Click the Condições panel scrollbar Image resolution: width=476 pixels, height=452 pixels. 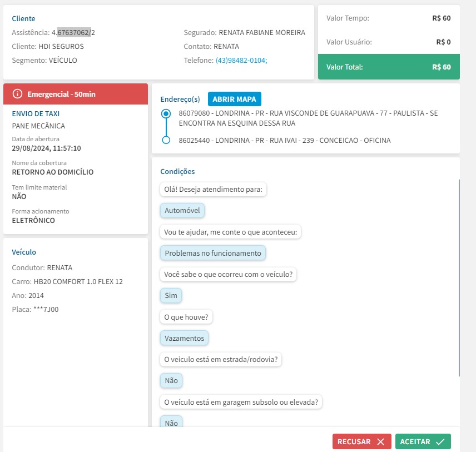pyautogui.click(x=459, y=278)
